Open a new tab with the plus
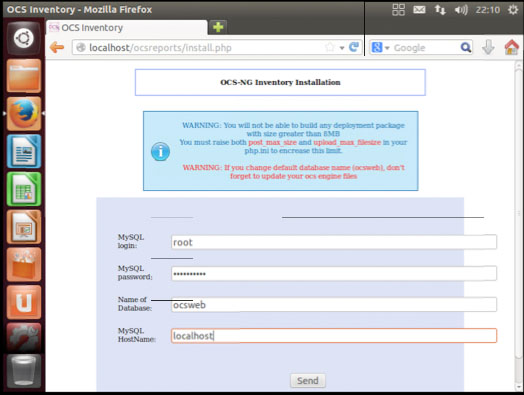Screen dimensions: 524x395 pos(218,27)
